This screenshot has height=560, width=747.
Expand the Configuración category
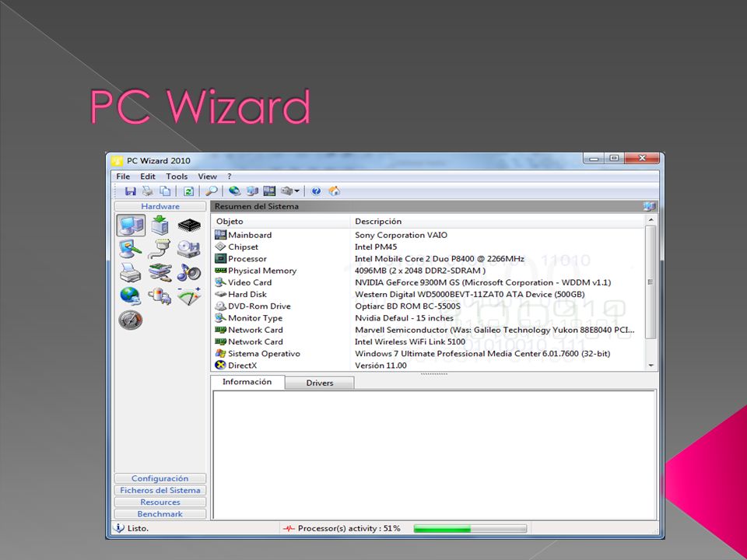click(x=160, y=478)
